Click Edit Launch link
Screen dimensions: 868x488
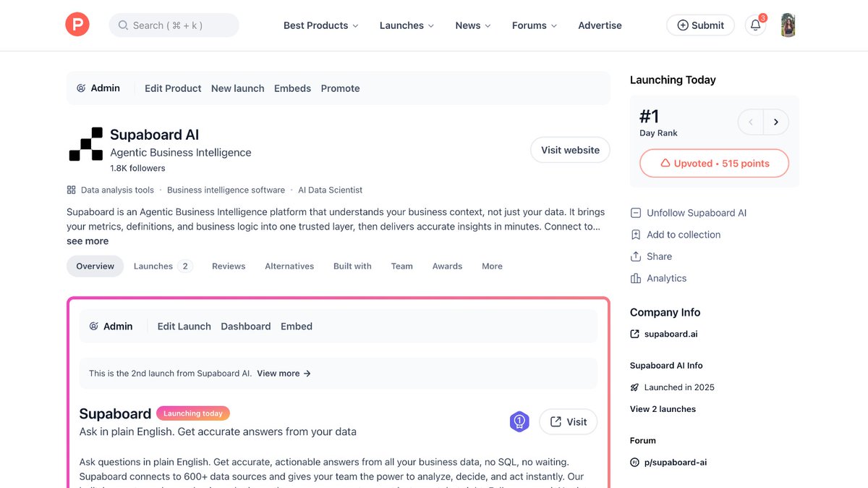[x=184, y=327]
